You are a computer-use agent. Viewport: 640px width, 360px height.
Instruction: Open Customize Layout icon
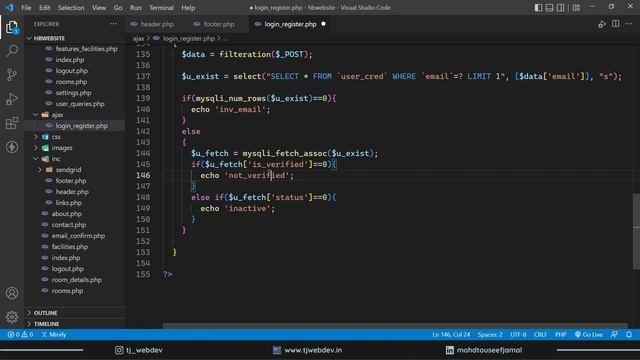coord(576,7)
